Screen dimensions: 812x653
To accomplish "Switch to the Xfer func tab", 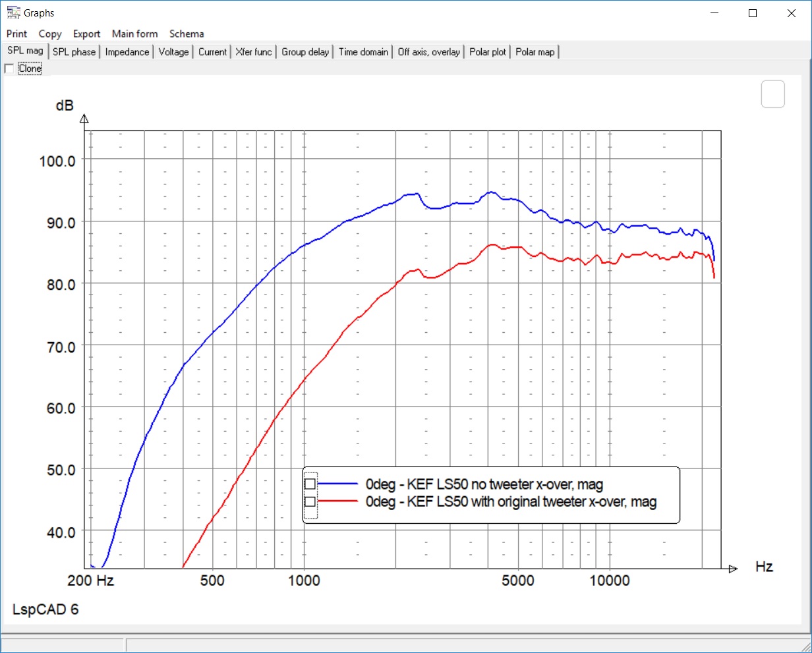I will (254, 51).
